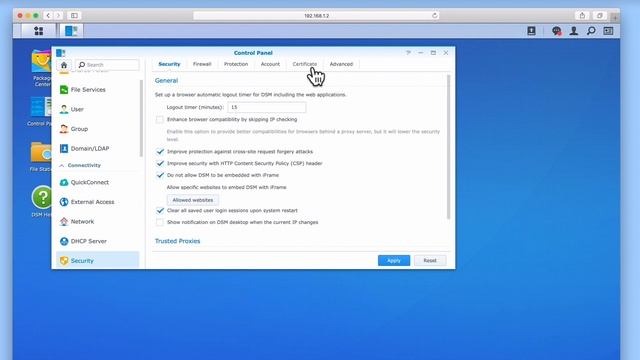
Task: Go to Control Panel home button
Action: [x=64, y=65]
